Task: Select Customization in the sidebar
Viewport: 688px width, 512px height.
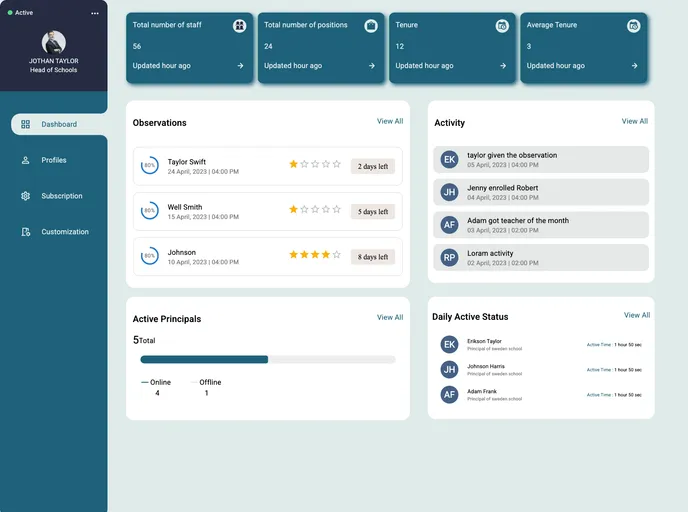Action: pyautogui.click(x=64, y=232)
